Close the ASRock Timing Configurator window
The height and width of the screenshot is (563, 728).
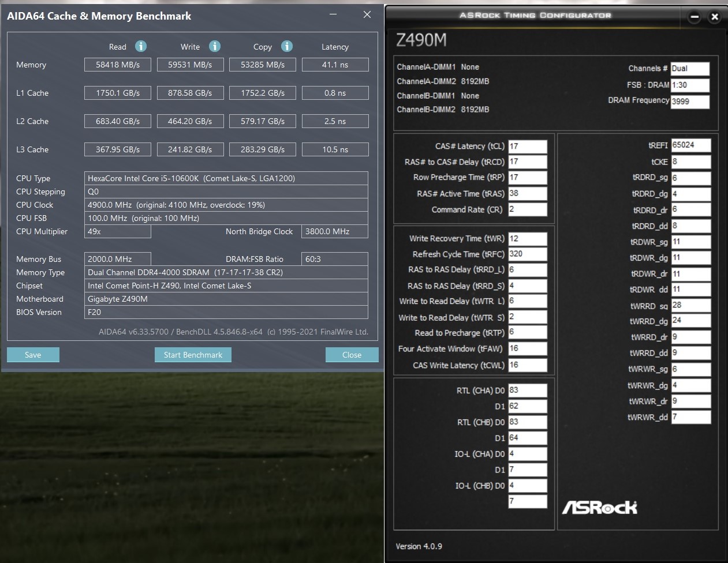715,17
